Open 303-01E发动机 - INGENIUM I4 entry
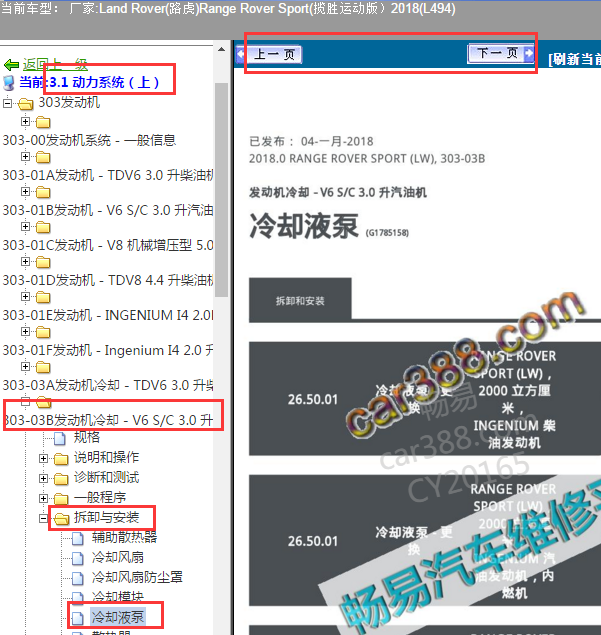This screenshot has height=635, width=601. [108, 315]
